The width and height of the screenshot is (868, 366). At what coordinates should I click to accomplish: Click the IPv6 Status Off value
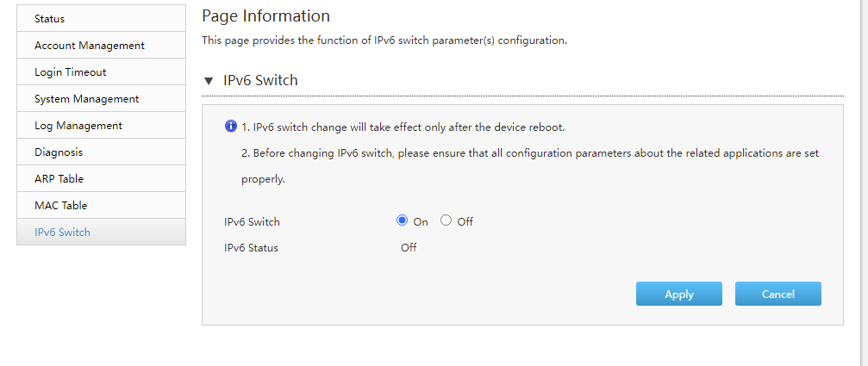point(409,248)
